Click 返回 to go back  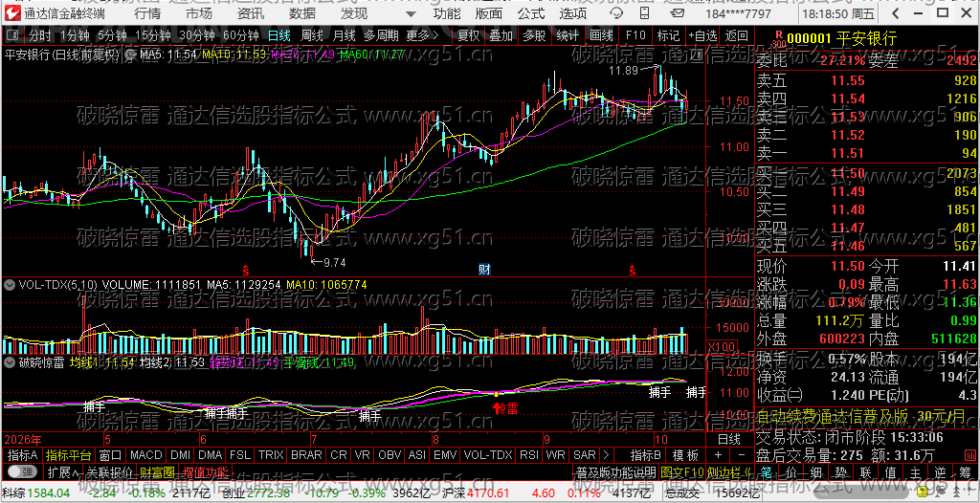[x=737, y=35]
